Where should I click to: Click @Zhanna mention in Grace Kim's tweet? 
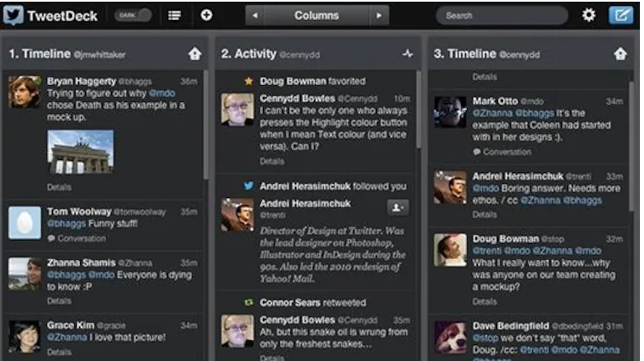point(67,337)
